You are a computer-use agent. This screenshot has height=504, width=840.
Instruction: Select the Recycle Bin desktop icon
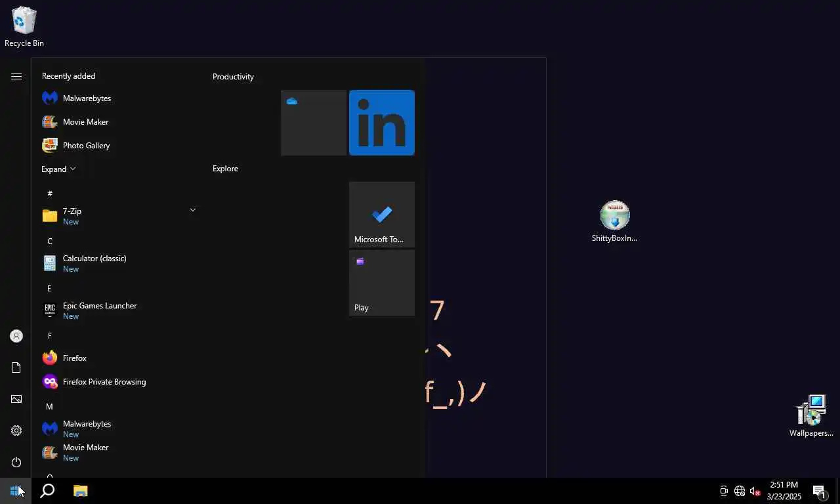[x=24, y=27]
